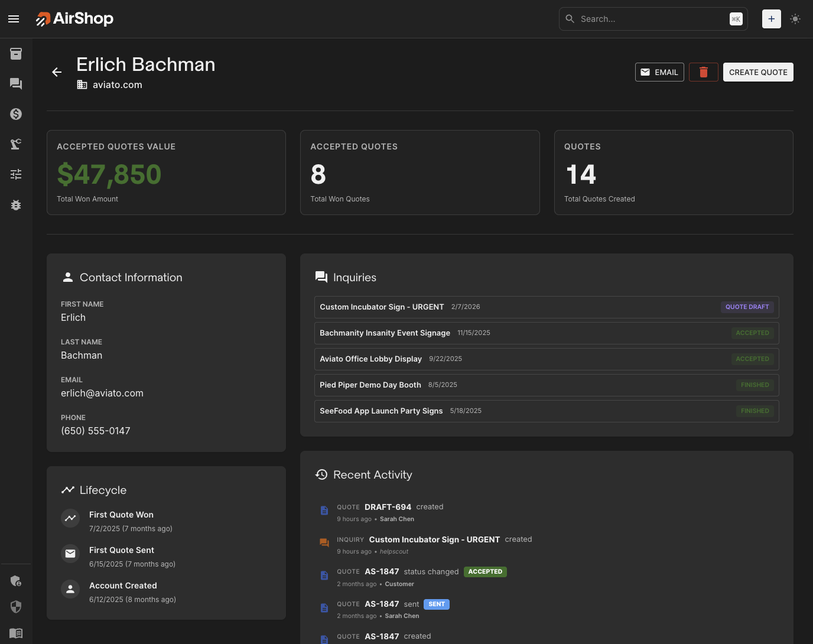Viewport: 813px width, 644px height.
Task: Open the hamburger navigation menu
Action: tap(14, 19)
